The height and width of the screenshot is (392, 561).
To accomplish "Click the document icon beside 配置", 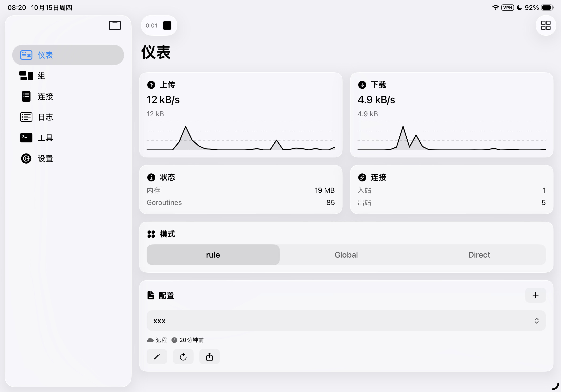I will point(151,295).
